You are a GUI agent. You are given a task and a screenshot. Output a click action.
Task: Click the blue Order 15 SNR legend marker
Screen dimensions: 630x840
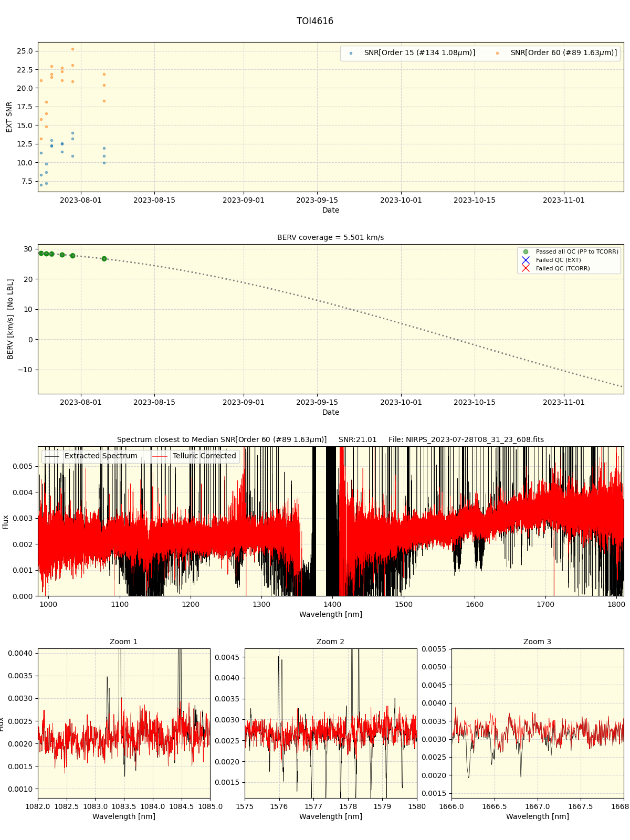click(351, 53)
